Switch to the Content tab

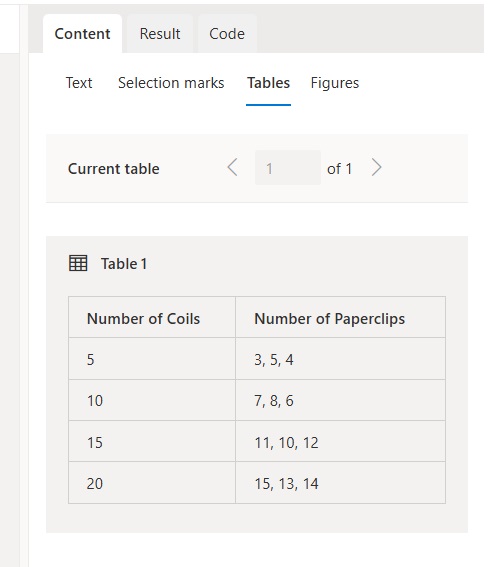click(x=82, y=34)
